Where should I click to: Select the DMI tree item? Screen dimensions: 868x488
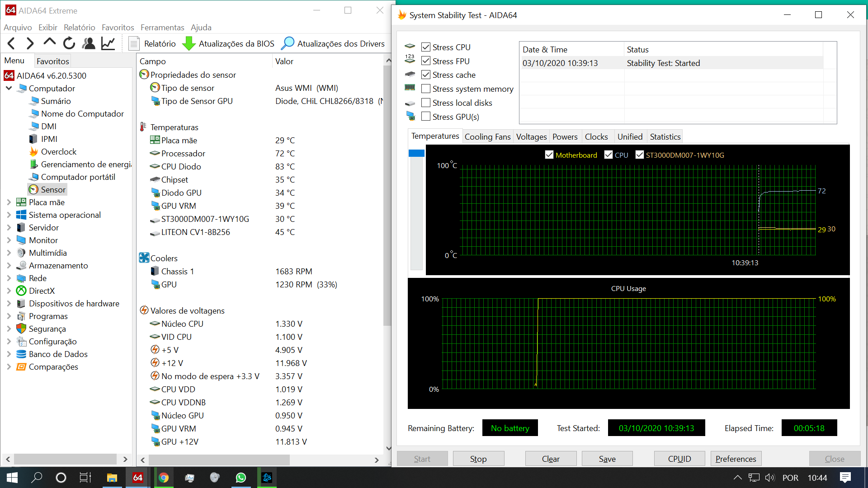coord(43,127)
